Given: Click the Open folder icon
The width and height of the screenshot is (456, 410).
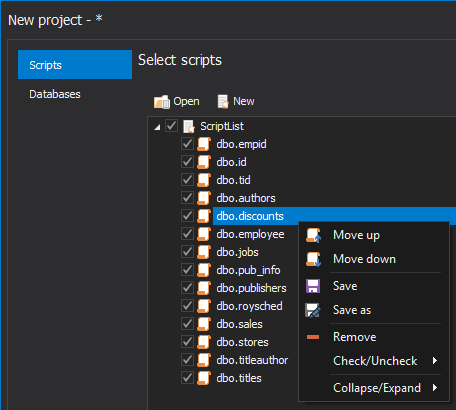Looking at the screenshot, I should click(x=162, y=102).
